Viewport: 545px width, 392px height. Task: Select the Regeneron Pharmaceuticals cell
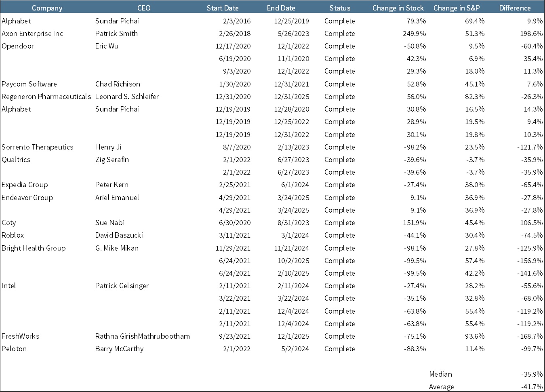(x=46, y=97)
